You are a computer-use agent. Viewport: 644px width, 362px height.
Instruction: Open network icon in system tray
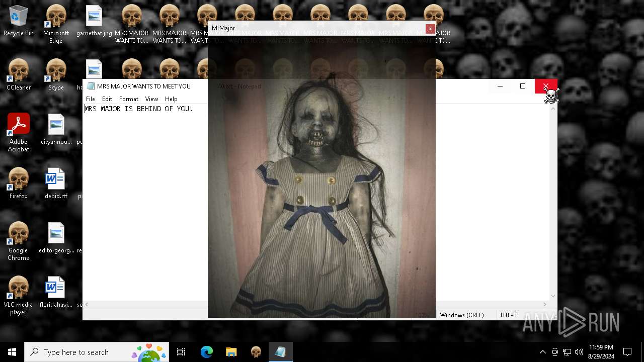567,352
